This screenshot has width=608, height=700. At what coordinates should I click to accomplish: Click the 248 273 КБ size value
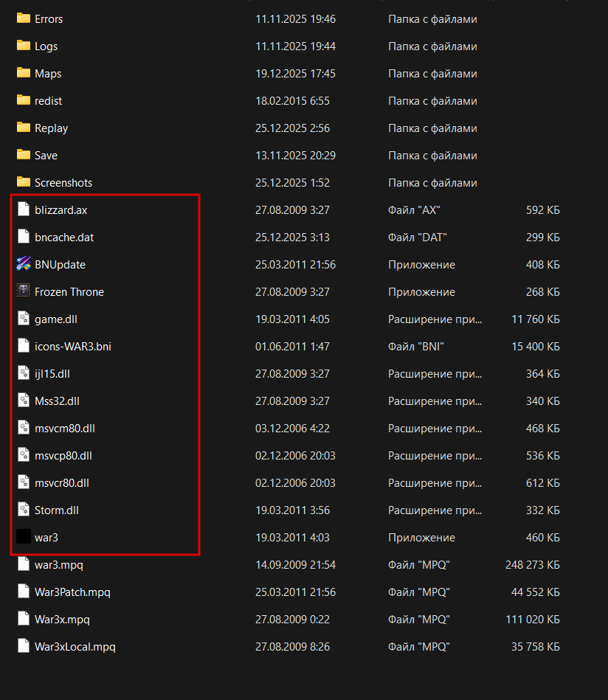pos(533,565)
